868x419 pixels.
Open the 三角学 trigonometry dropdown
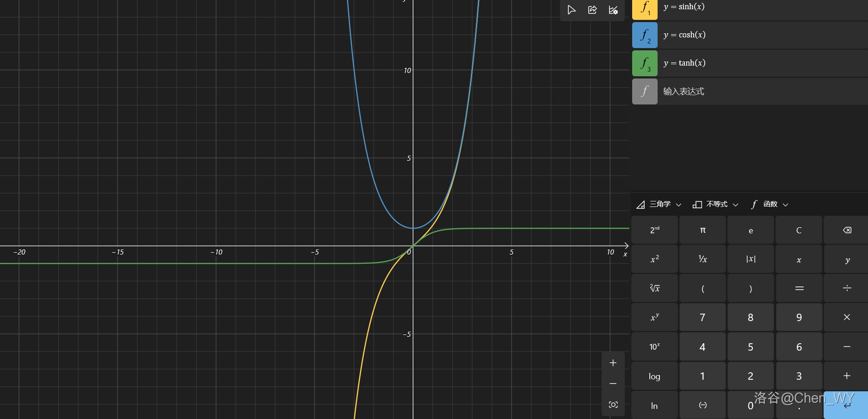point(659,204)
